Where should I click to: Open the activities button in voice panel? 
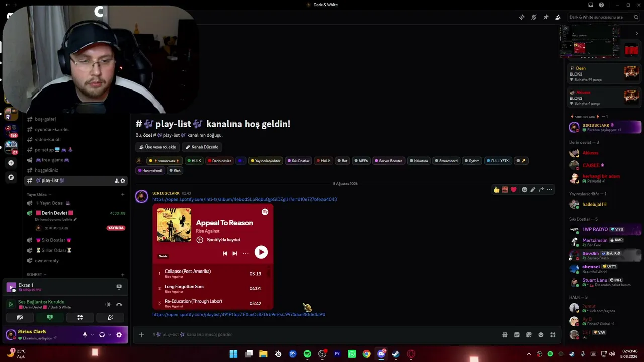pyautogui.click(x=80, y=317)
